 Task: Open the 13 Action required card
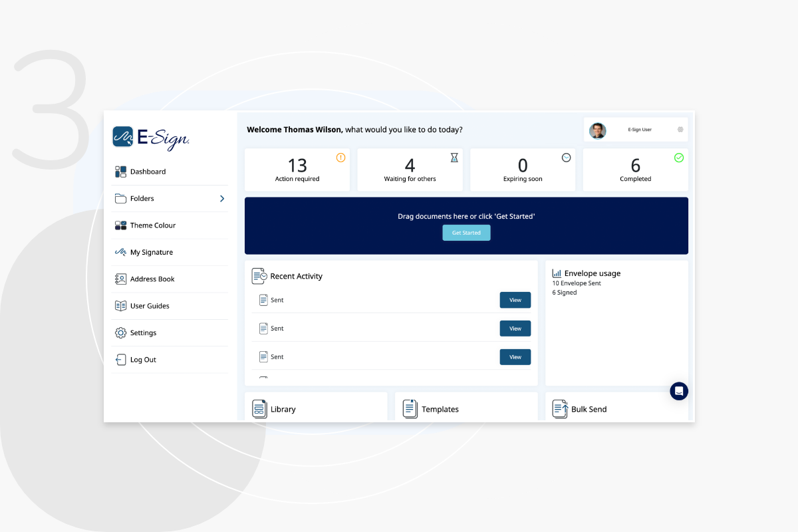[x=297, y=170]
